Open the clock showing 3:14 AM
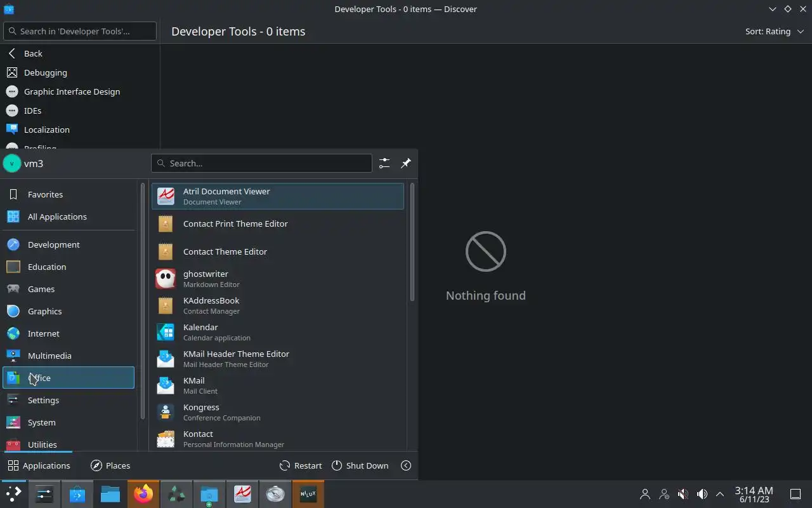 click(x=754, y=494)
